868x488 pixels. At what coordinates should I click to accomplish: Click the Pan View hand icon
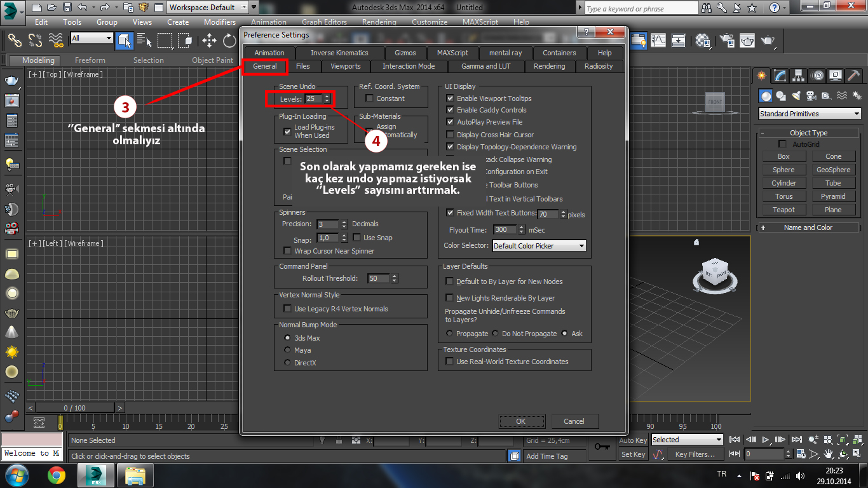829,454
